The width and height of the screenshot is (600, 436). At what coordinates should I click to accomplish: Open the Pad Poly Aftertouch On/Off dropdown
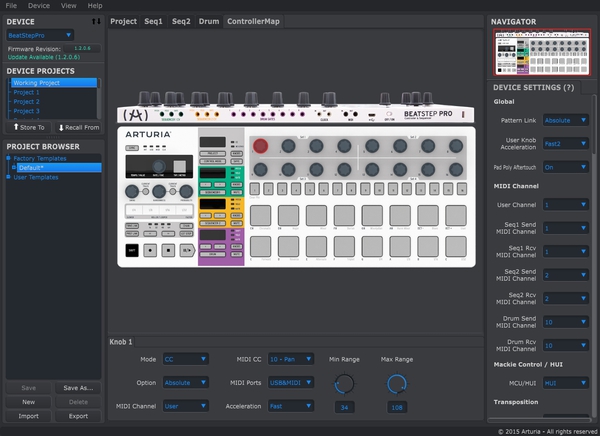[565, 168]
